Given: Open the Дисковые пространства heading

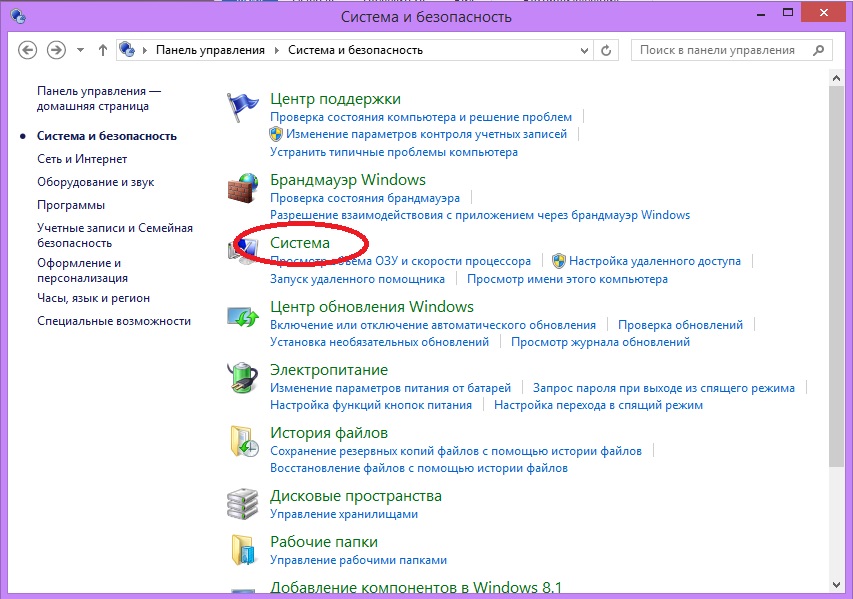Looking at the screenshot, I should click(x=356, y=496).
